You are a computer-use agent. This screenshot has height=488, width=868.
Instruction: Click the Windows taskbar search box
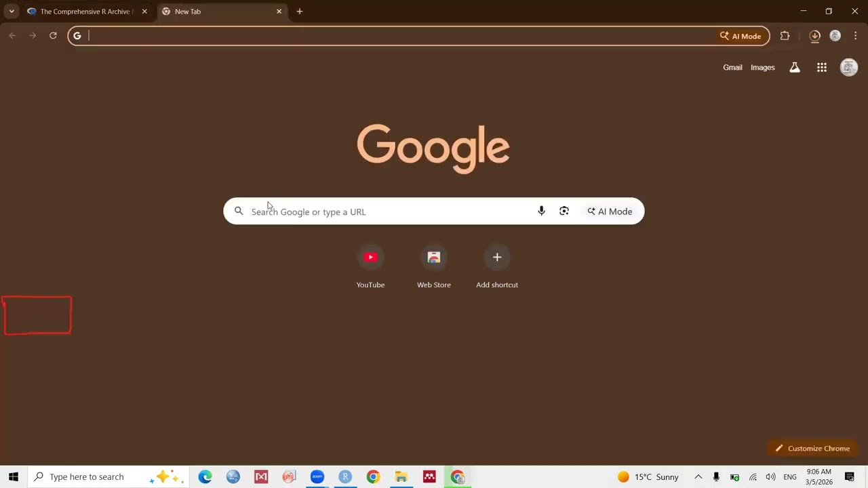tap(108, 477)
